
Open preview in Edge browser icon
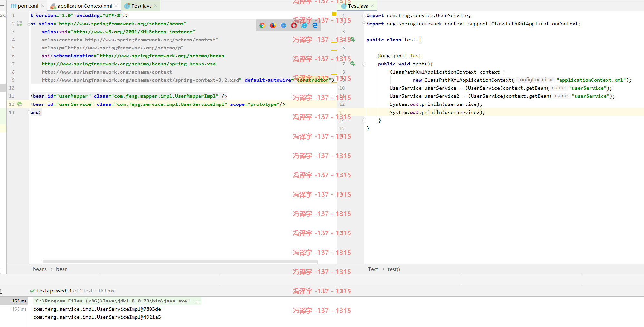point(315,25)
